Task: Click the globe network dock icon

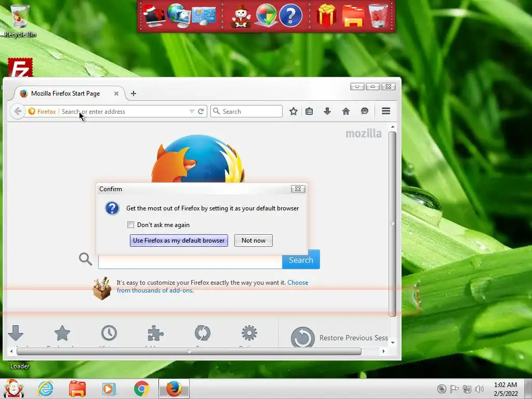Action: point(179,15)
